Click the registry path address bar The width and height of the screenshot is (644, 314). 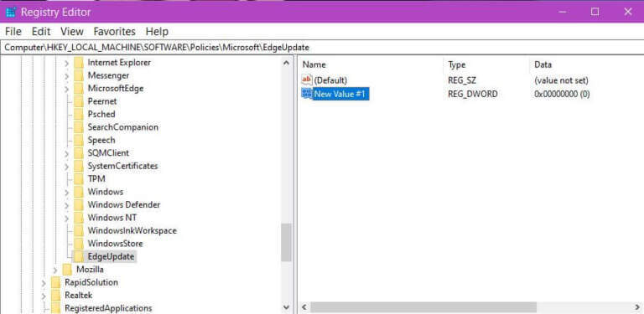tap(322, 48)
